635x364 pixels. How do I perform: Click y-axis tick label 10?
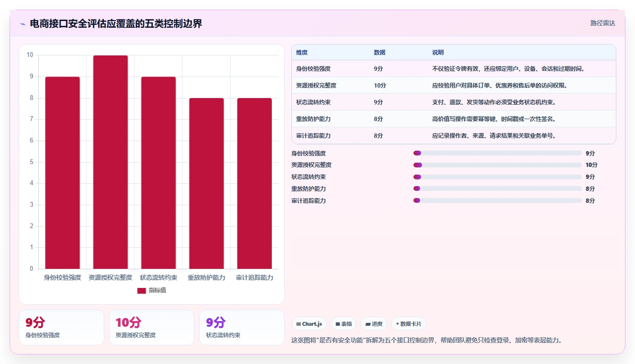(30, 55)
